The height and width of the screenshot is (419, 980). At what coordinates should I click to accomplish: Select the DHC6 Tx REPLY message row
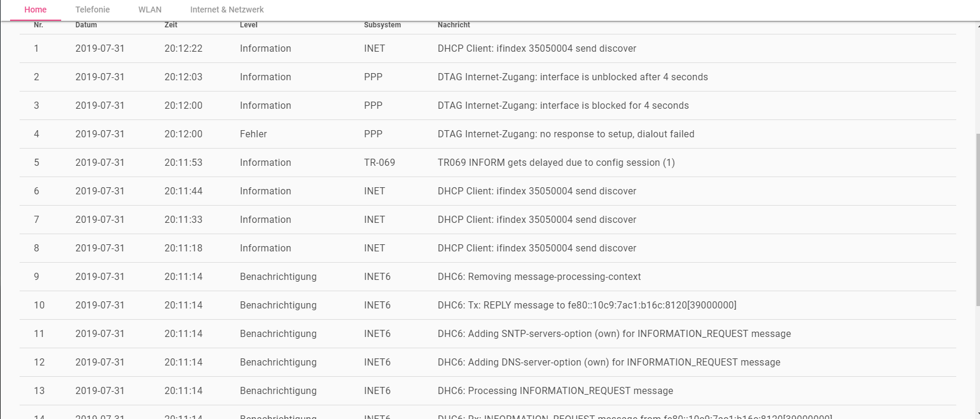pyautogui.click(x=587, y=305)
